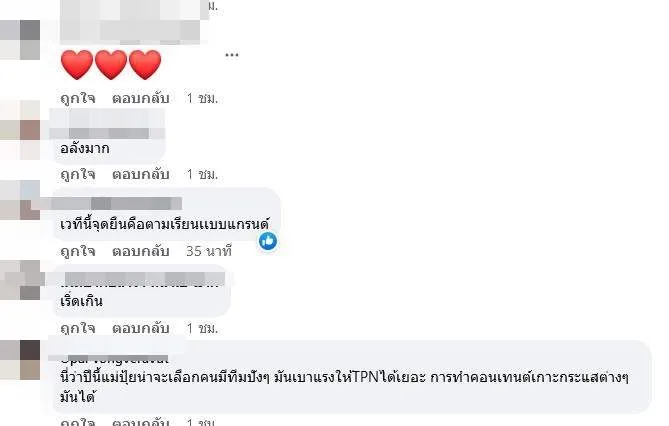Open the hearts commenter's profile picture

20,40
